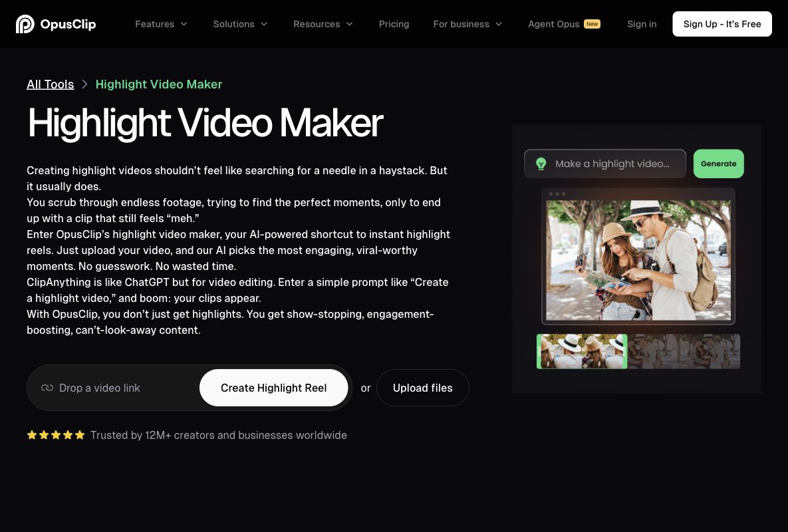This screenshot has width=788, height=532.
Task: Open Agent Opus from navigation
Action: pos(553,24)
